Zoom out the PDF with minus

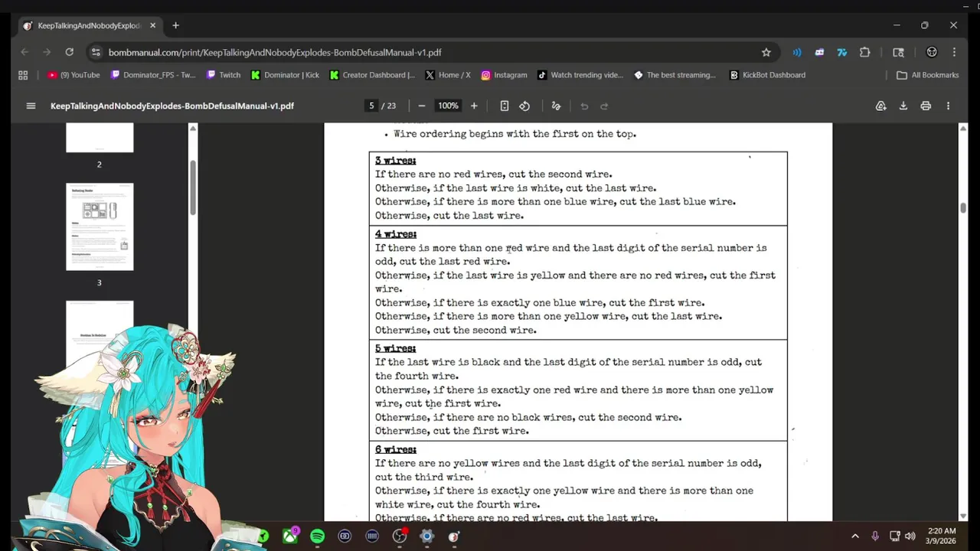421,106
